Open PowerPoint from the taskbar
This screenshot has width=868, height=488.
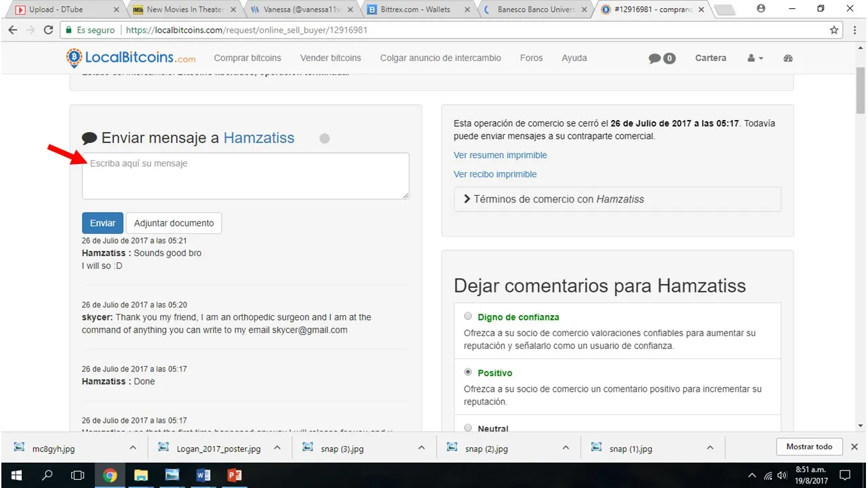pos(234,475)
